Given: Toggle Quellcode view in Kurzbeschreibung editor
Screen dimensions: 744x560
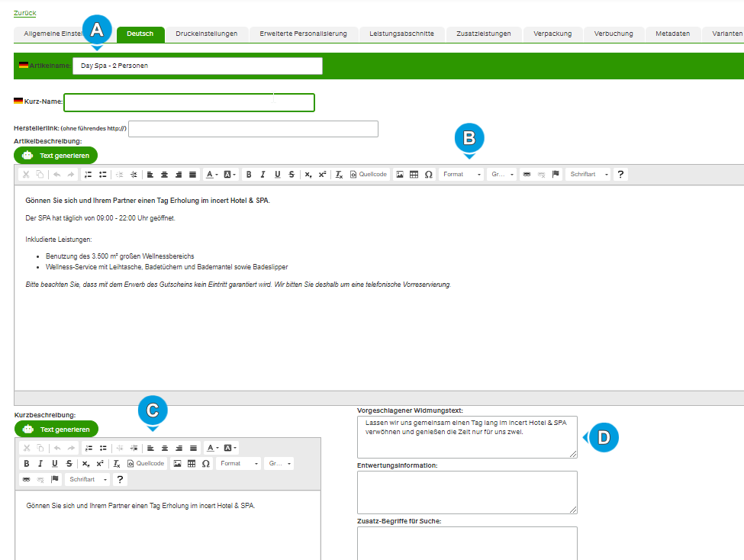Looking at the screenshot, I should coord(146,464).
